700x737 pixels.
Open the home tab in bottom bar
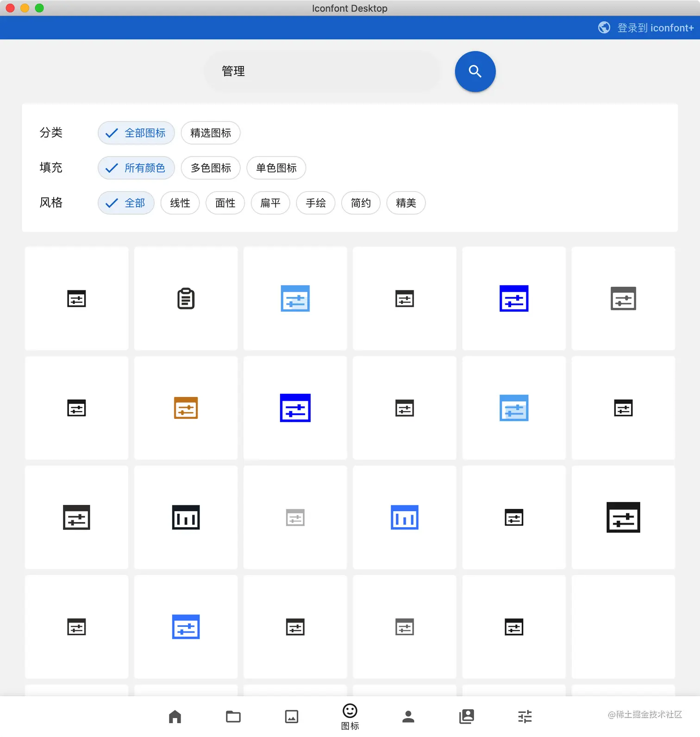click(175, 717)
